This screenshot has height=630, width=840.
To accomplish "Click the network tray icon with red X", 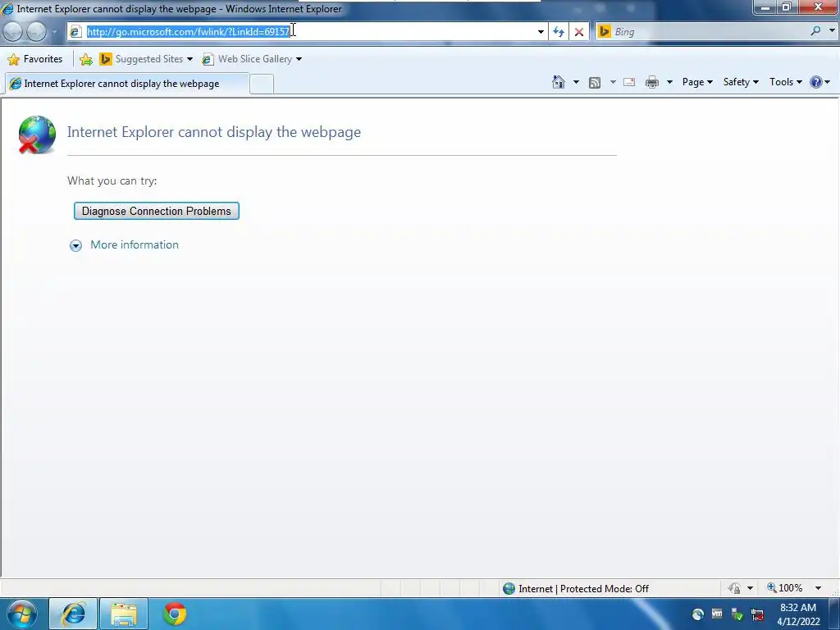I will [x=757, y=614].
